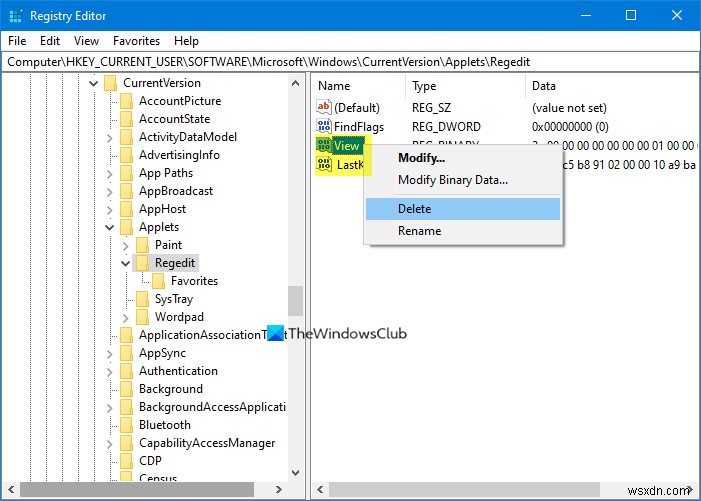Click the Favorites subkey folder icon
The width and height of the screenshot is (701, 501).
coord(159,281)
